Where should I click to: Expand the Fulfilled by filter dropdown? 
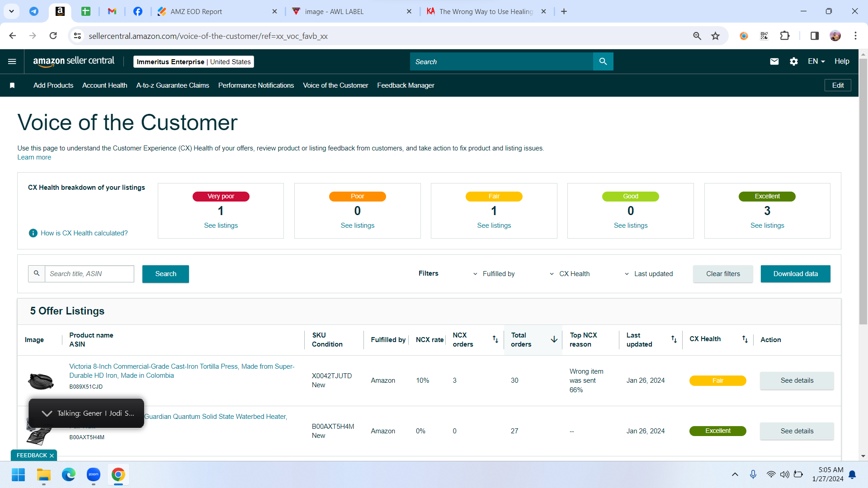(x=494, y=274)
